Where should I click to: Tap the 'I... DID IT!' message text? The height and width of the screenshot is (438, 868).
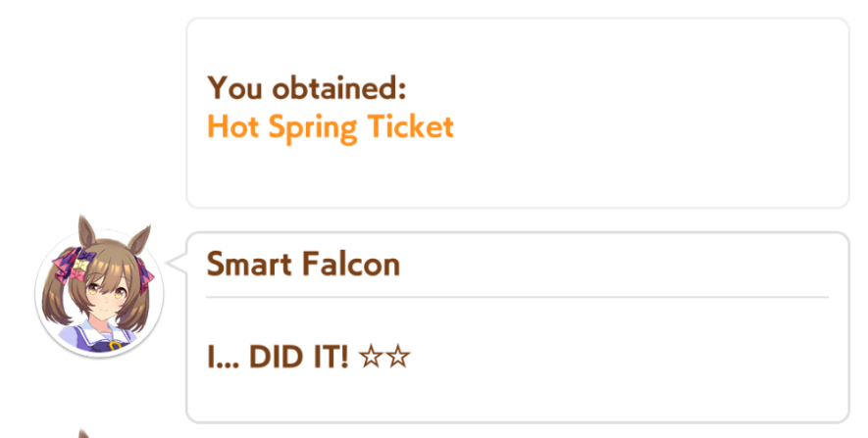pyautogui.click(x=278, y=357)
